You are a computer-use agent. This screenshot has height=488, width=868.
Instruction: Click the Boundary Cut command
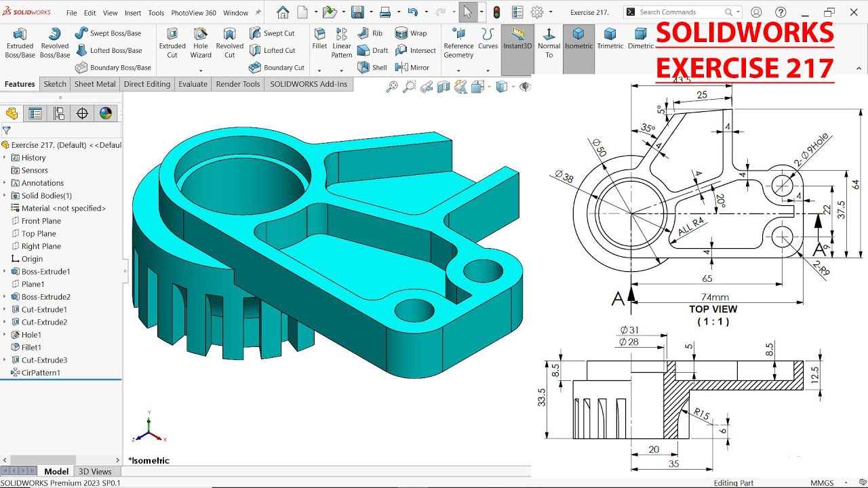tap(277, 68)
